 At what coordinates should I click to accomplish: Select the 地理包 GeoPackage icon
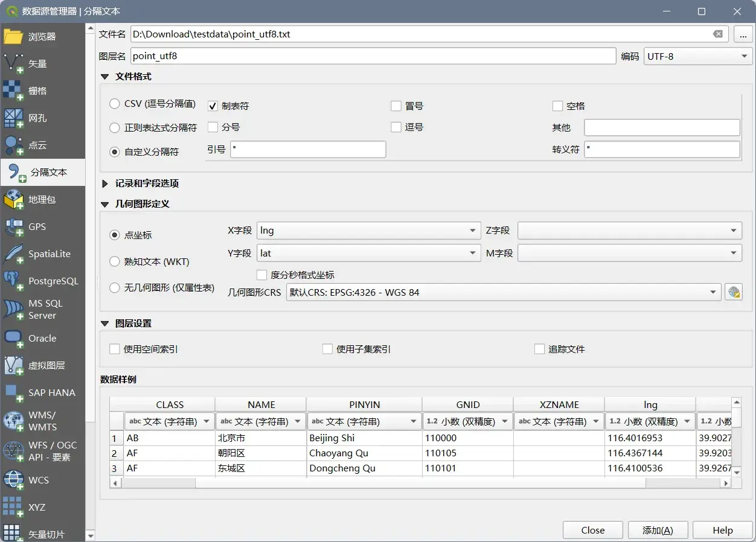tap(13, 199)
